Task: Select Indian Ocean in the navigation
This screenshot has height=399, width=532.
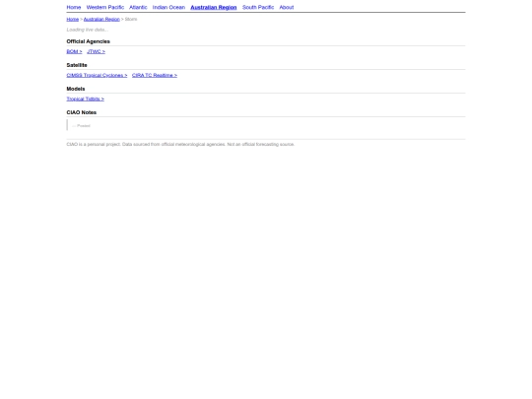Action: [x=168, y=7]
